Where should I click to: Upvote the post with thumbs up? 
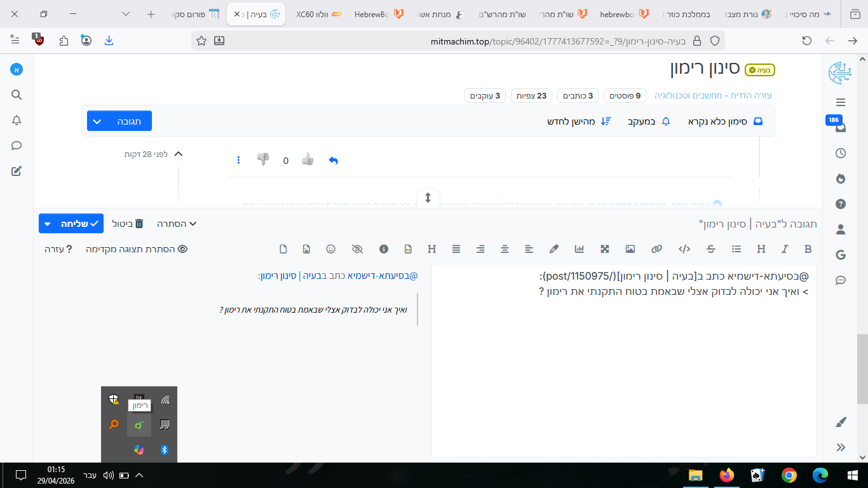(x=308, y=159)
